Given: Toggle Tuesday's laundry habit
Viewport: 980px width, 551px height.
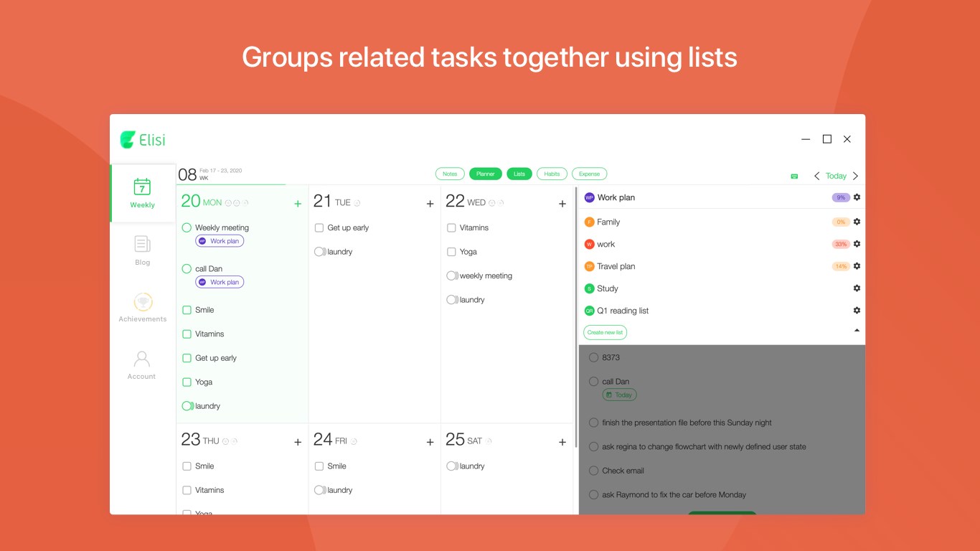Looking at the screenshot, I should (x=320, y=252).
